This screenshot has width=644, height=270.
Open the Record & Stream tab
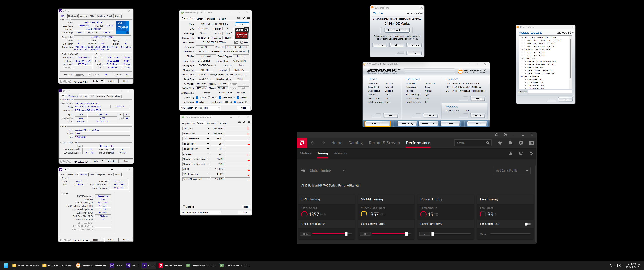tap(384, 143)
